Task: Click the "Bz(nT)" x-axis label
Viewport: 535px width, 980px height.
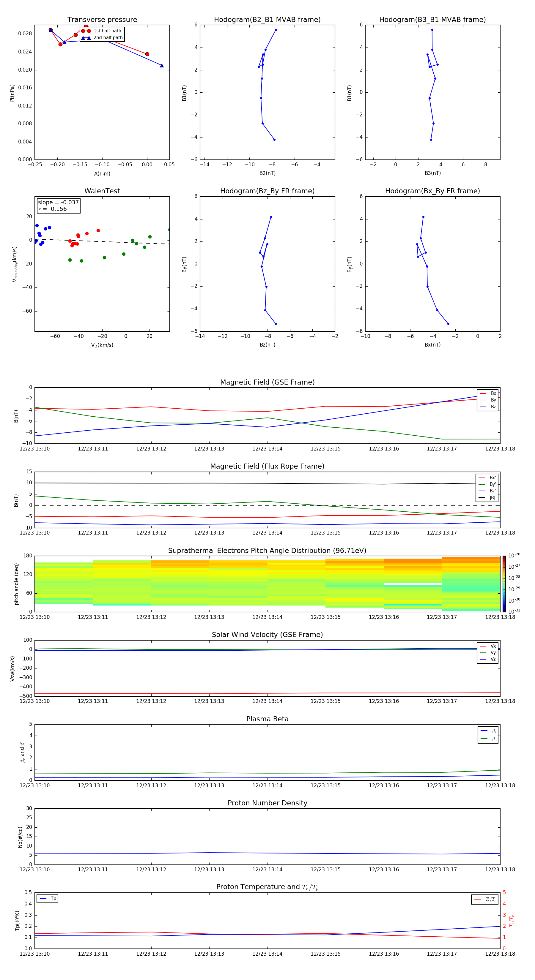Action: coord(267,345)
